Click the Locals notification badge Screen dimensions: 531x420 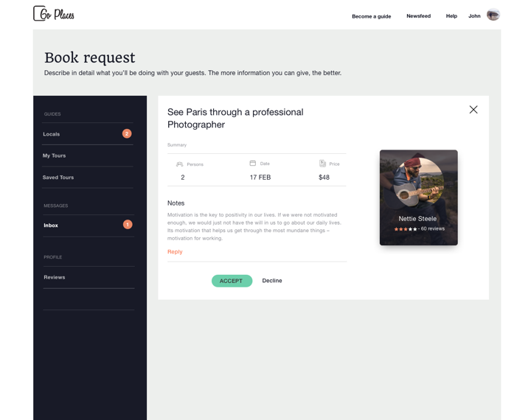(x=127, y=133)
